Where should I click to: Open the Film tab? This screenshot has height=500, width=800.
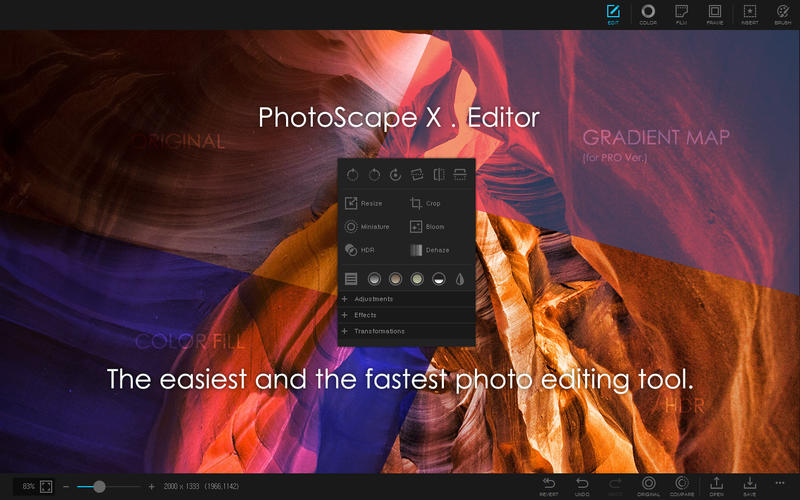[681, 14]
